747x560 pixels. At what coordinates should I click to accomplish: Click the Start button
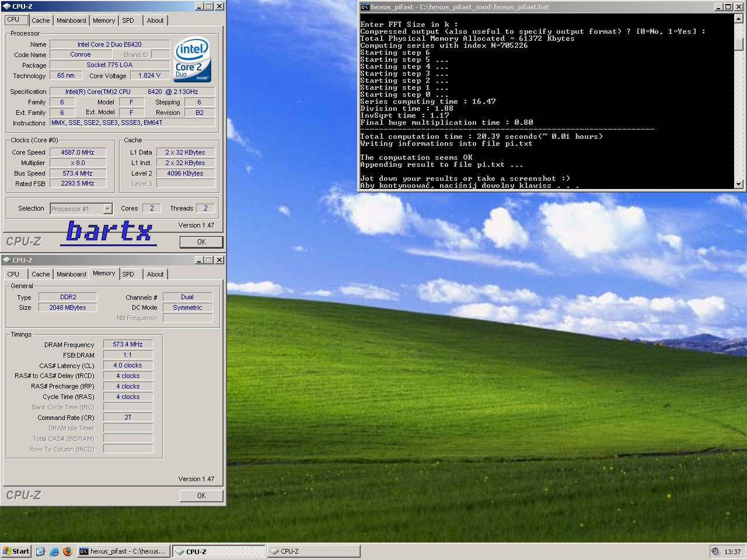[16, 551]
